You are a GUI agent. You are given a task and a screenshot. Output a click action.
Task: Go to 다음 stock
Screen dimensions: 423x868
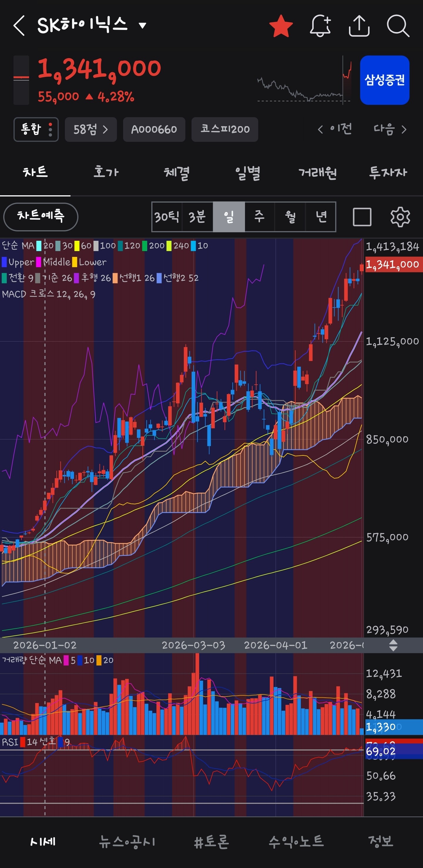390,129
